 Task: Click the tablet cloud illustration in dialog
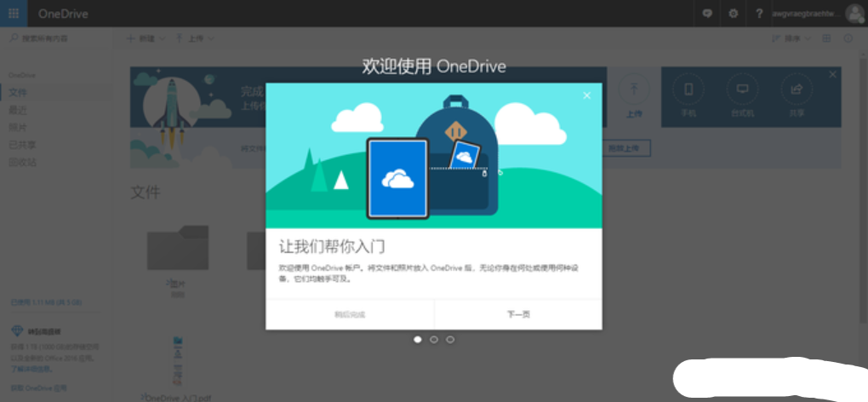pos(398,178)
